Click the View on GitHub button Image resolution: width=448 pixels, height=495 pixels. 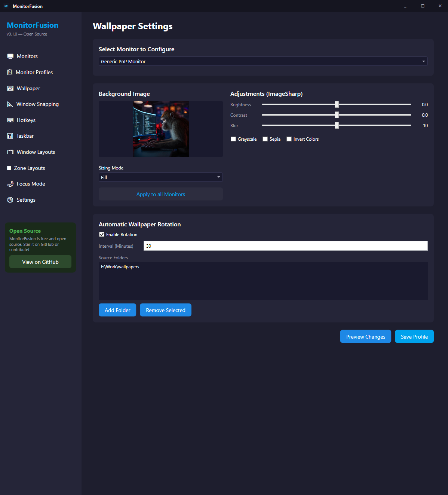40,262
